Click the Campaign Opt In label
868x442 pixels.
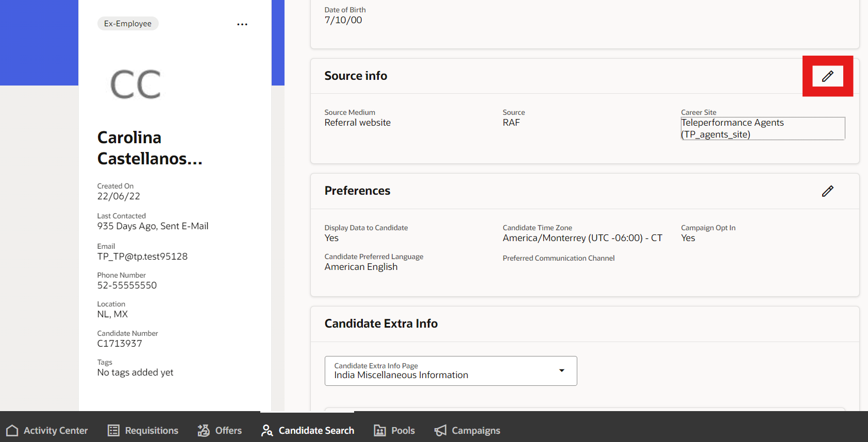coord(708,228)
